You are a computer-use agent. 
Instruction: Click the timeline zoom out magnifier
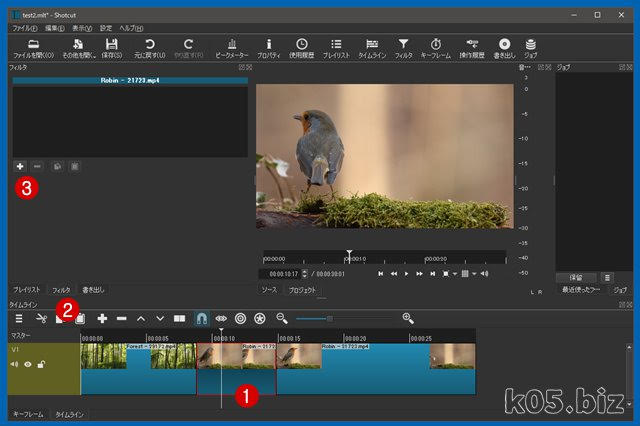click(x=282, y=318)
